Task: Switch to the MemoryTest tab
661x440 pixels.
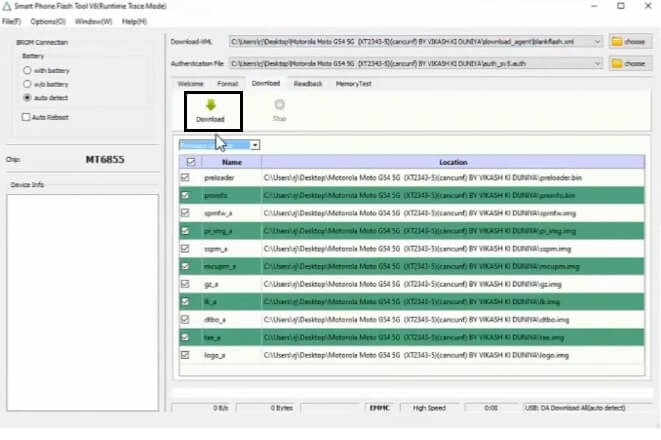Action: 353,84
